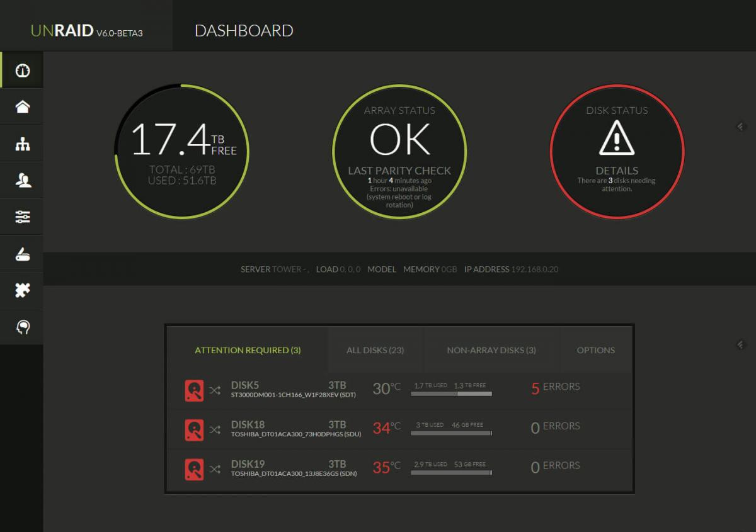This screenshot has height=532, width=756.
Task: Switch to All Disks (23) tab
Action: 375,350
